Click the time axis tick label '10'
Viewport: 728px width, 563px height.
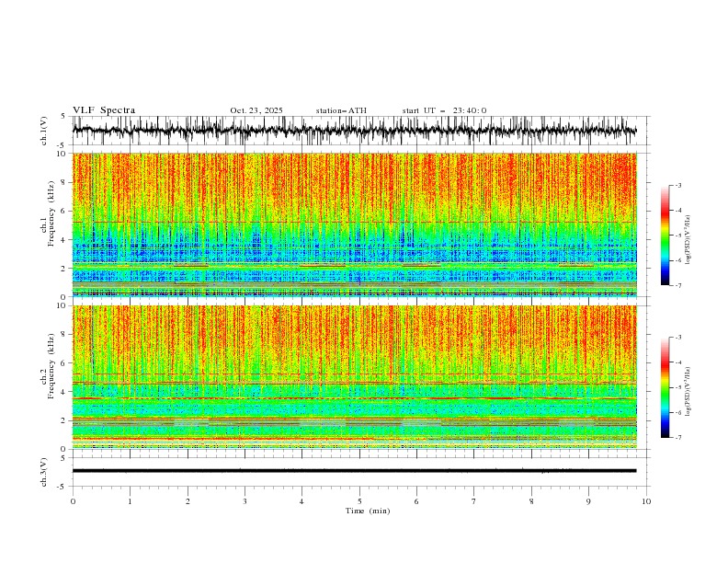(x=646, y=501)
